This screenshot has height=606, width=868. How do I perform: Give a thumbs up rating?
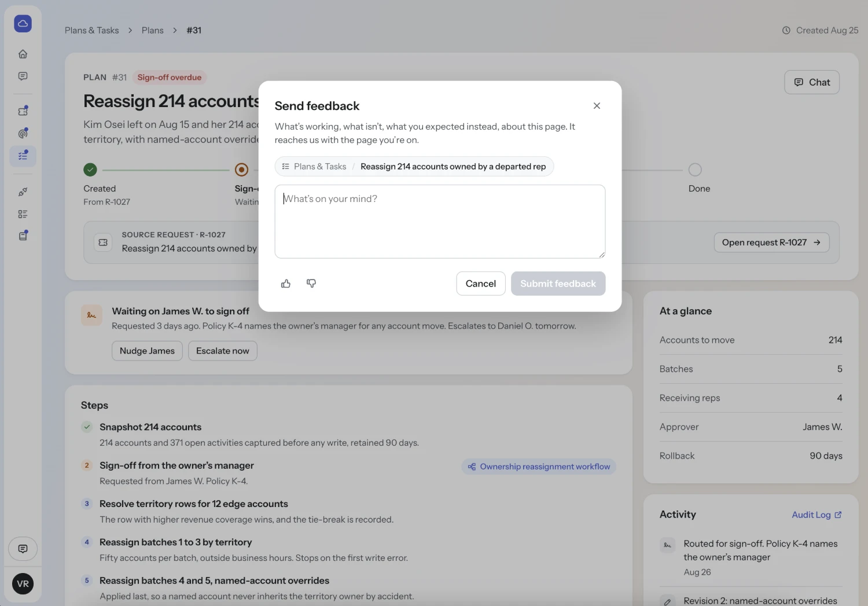click(286, 284)
